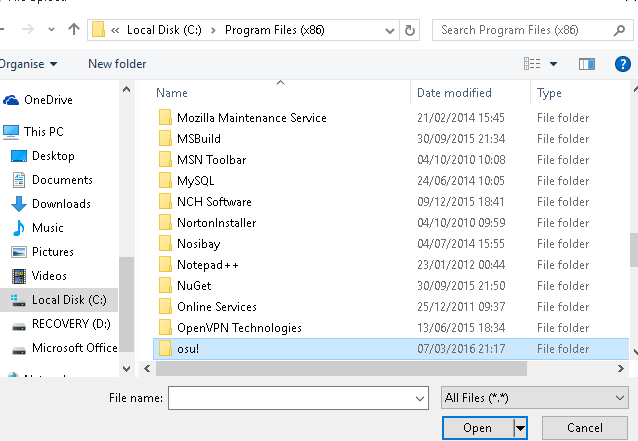Open the recent locations dropdown arrow
Image resolution: width=638 pixels, height=441 pixels.
51,30
